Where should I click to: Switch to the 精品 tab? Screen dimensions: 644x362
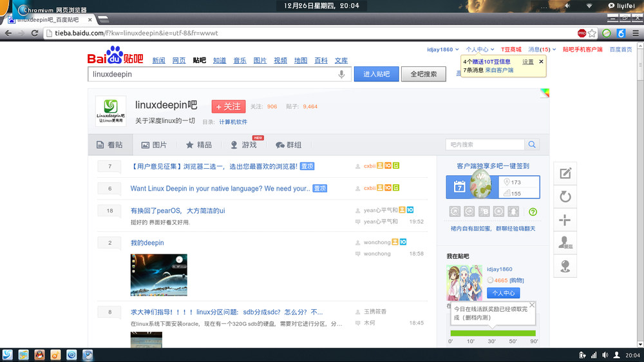click(x=199, y=145)
